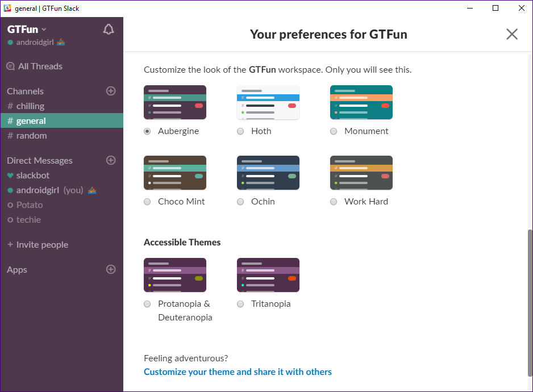Select the Work Hard radio button

[334, 202]
